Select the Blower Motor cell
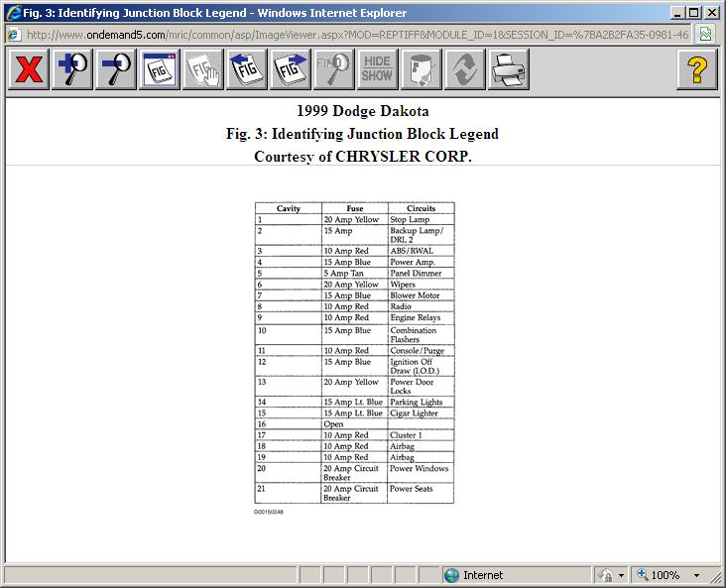 [421, 295]
